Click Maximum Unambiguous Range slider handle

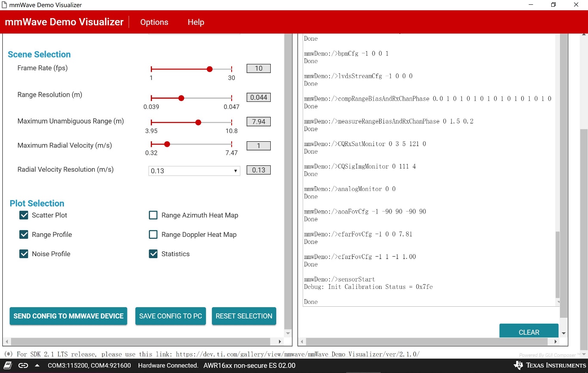coord(198,122)
